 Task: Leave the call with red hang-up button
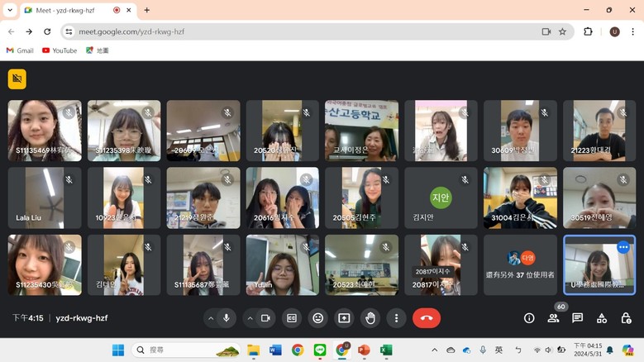tap(427, 318)
